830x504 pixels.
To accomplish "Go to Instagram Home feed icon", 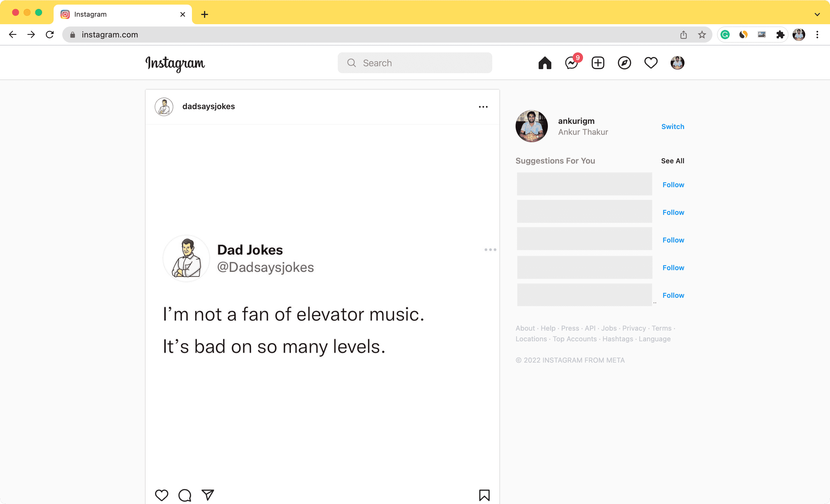I will pos(545,63).
